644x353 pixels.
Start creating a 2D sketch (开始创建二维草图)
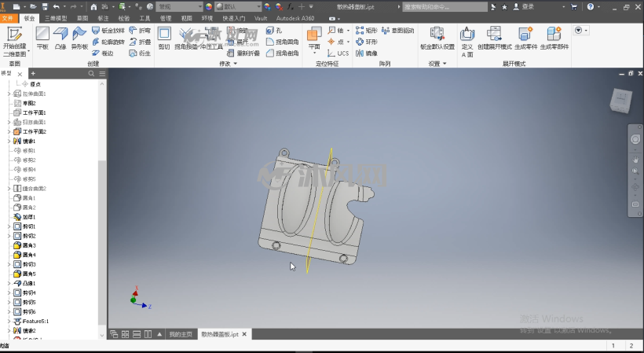(x=15, y=42)
